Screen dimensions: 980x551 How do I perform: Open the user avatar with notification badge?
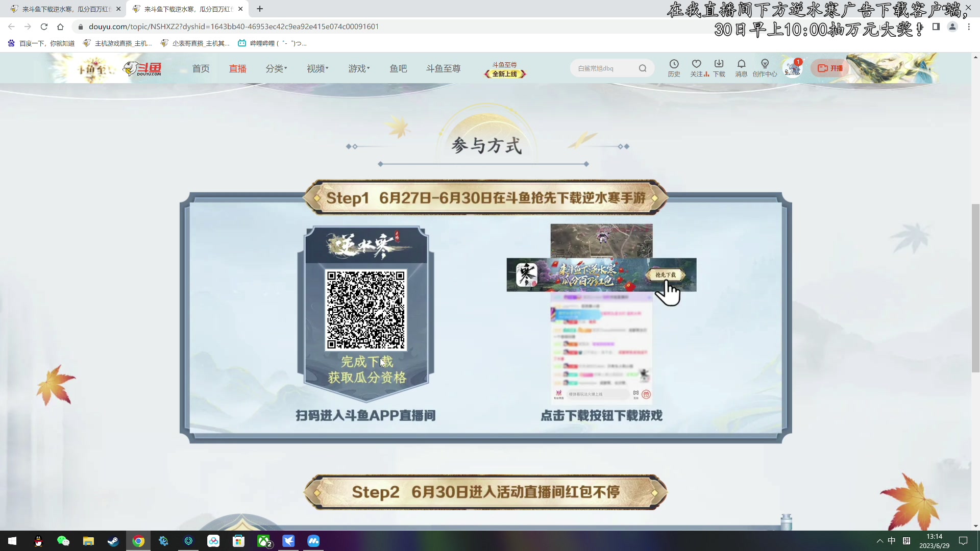pyautogui.click(x=793, y=68)
